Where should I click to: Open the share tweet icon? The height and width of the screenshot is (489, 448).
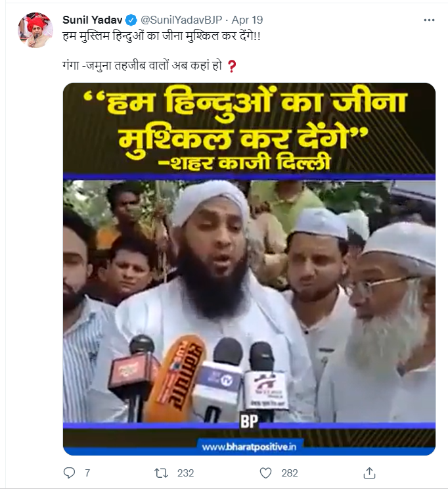[x=369, y=473]
